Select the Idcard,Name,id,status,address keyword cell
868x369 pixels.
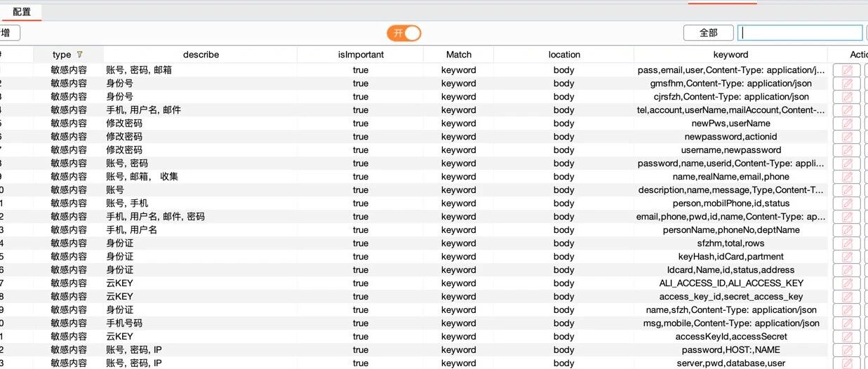click(x=730, y=270)
